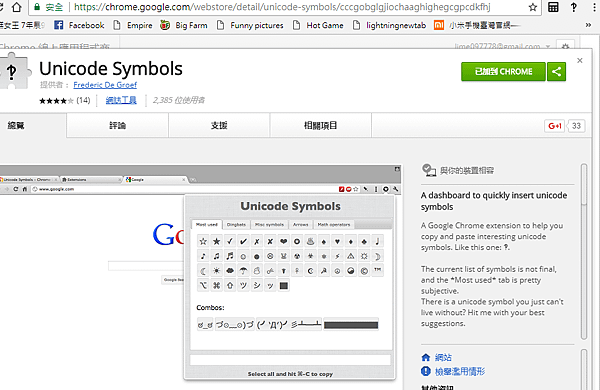
Task: Click the description panel scrollbar
Action: (x=584, y=251)
